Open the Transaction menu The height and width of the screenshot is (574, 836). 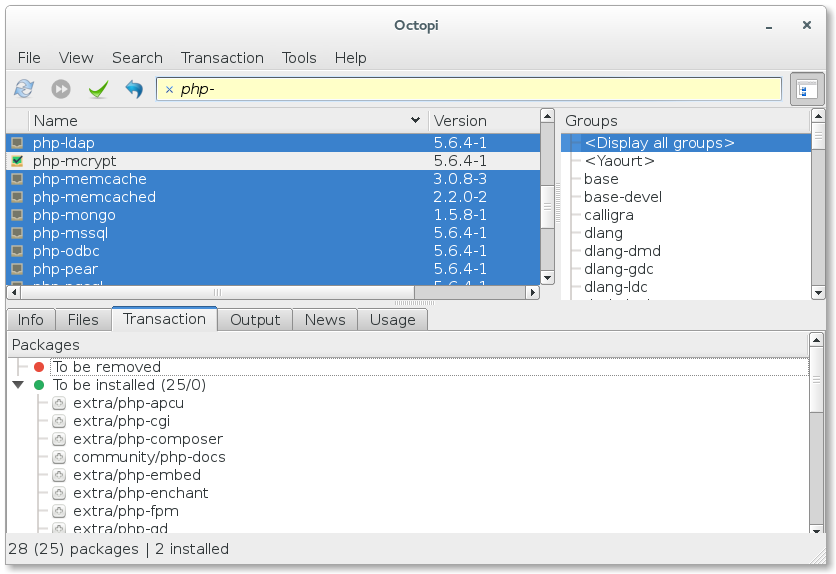pyautogui.click(x=222, y=58)
